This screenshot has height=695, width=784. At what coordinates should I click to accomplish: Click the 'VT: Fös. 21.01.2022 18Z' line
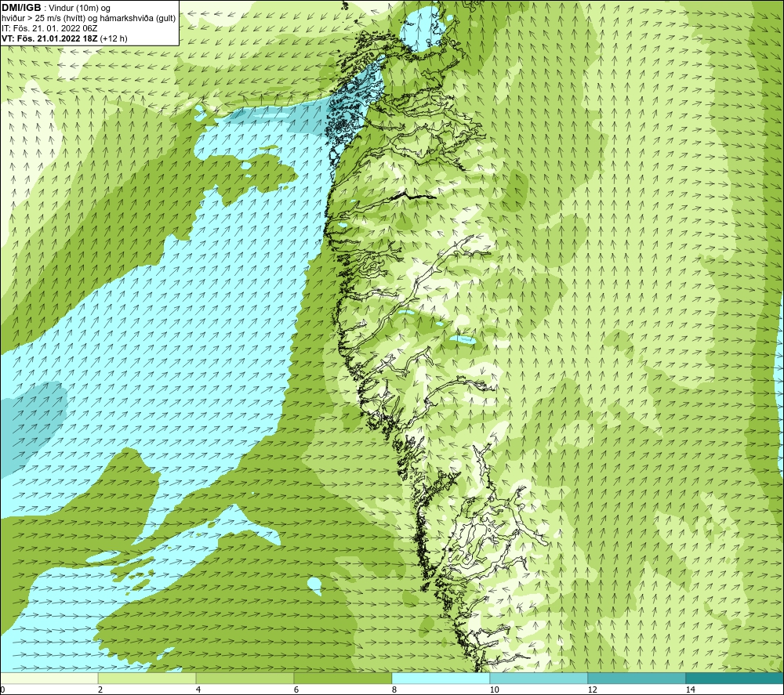(x=50, y=38)
